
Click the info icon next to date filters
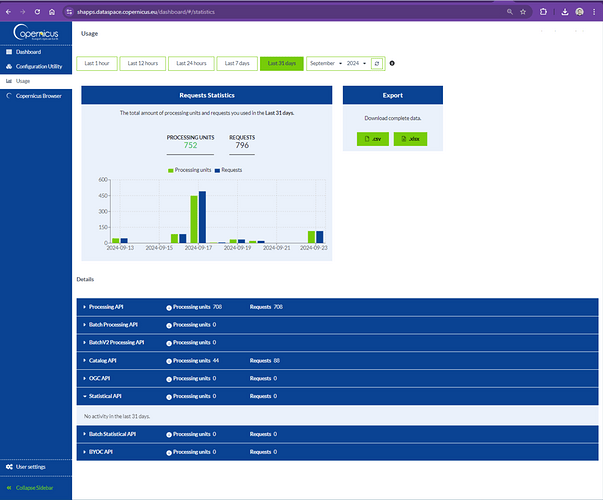(x=392, y=63)
